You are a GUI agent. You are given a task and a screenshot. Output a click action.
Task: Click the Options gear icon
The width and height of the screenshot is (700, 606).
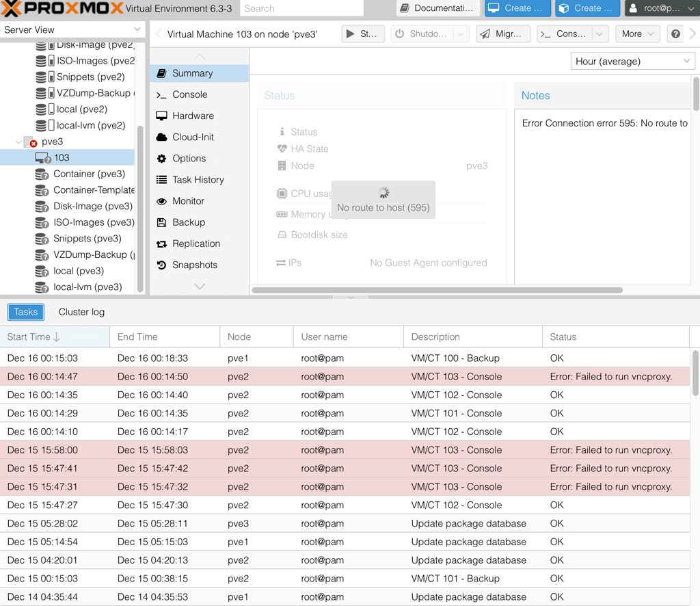[161, 159]
